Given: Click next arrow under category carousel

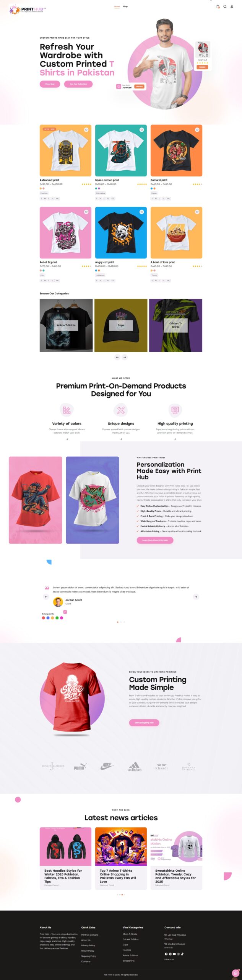Looking at the screenshot, I should pyautogui.click(x=125, y=357).
